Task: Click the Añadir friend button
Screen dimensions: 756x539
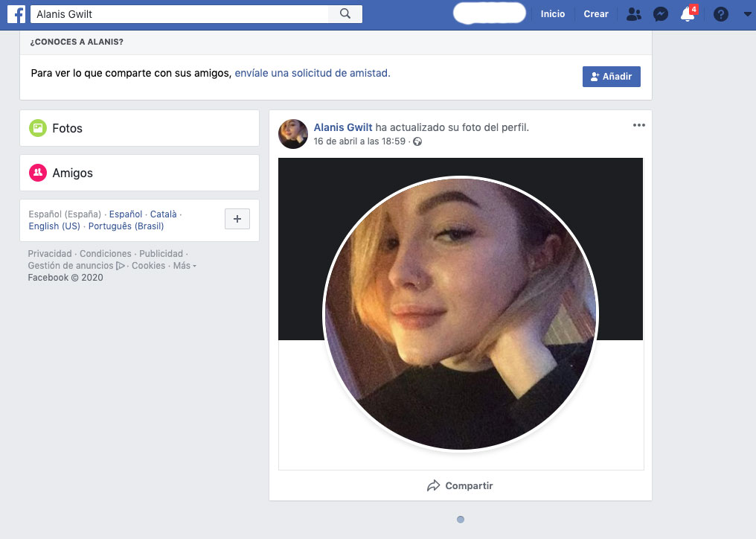Action: [x=611, y=76]
